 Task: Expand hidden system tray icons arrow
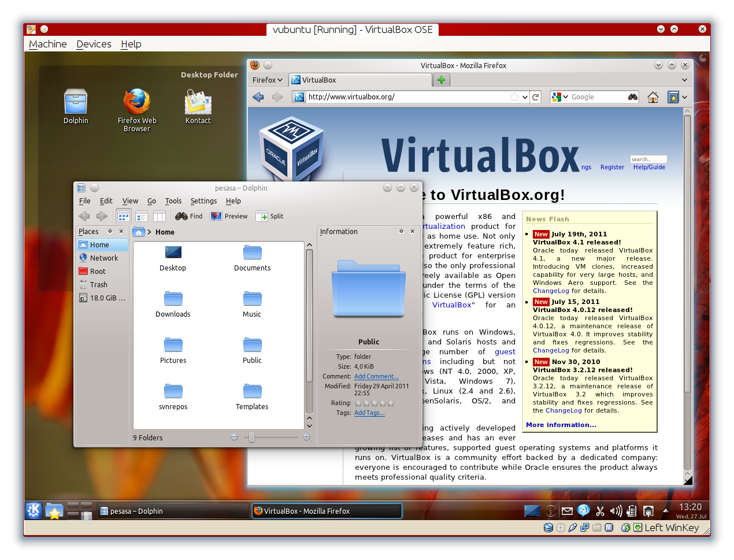pos(665,511)
